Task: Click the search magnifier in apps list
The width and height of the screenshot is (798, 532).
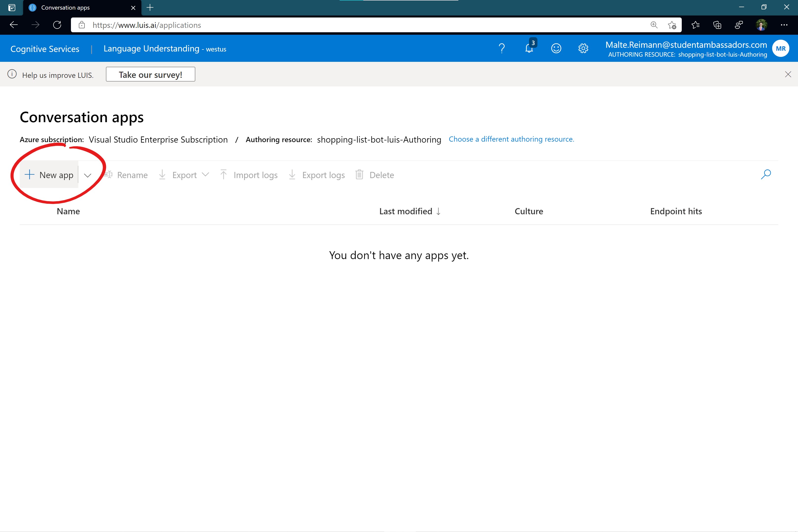Action: click(x=766, y=174)
